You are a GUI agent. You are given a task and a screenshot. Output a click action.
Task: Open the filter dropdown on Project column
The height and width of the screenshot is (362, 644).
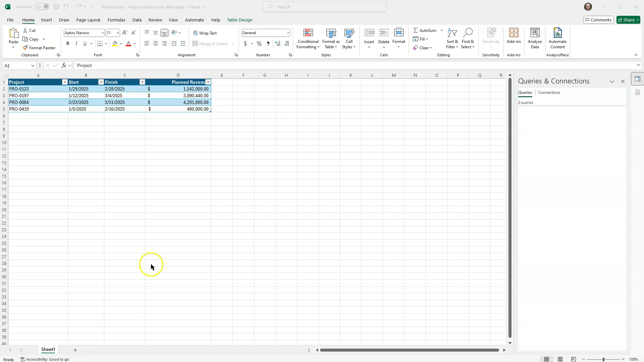65,82
